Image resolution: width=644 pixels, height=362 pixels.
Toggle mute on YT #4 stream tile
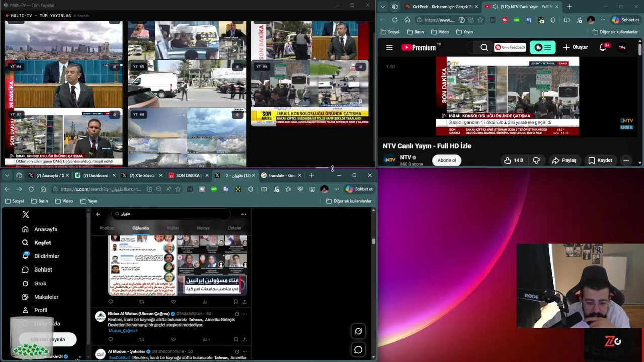coord(115,66)
